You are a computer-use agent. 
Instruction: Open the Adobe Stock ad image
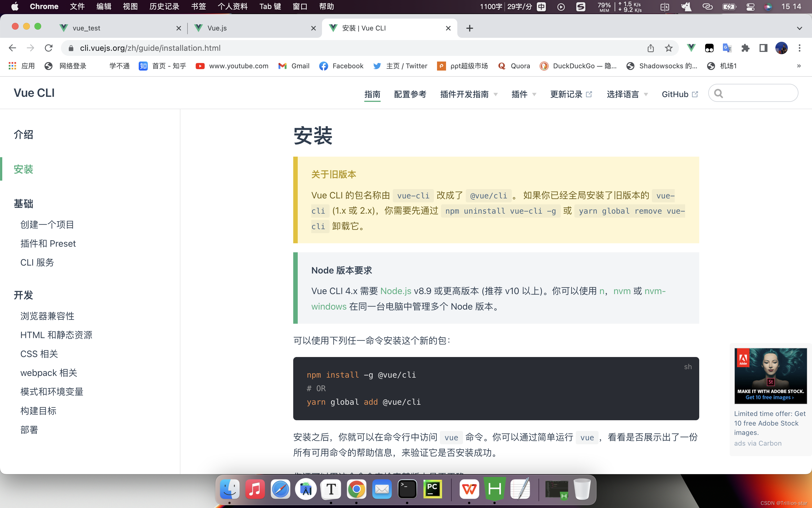tap(770, 376)
